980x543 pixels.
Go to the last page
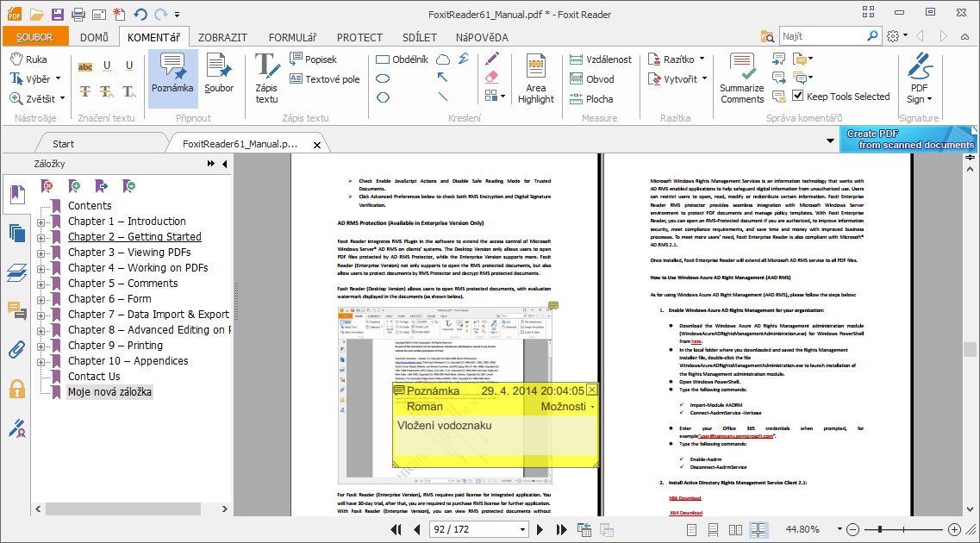(561, 530)
